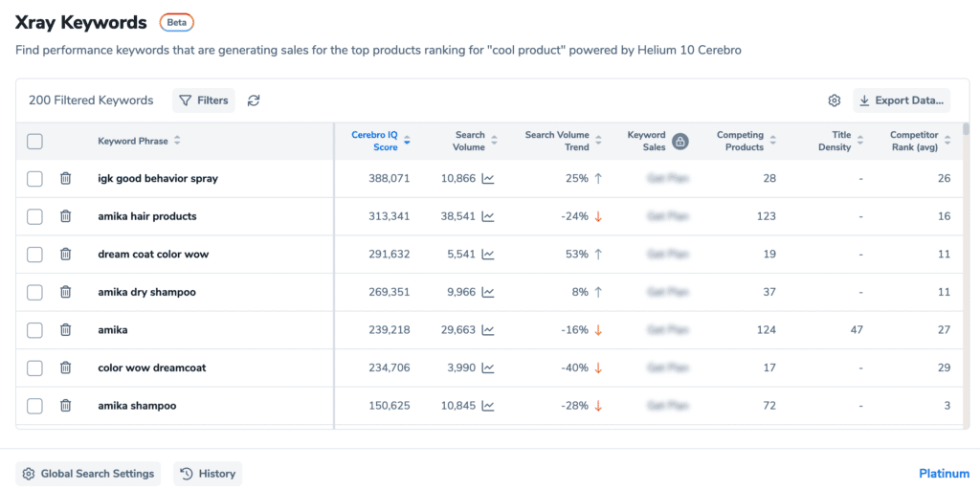Check the amika dry shampoo row

pyautogui.click(x=35, y=292)
